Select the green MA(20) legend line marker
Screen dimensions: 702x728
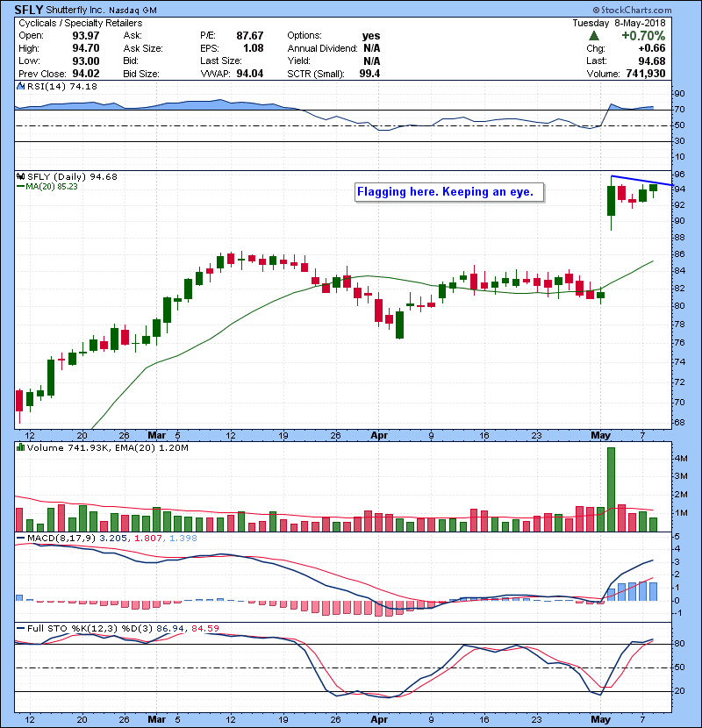pos(20,187)
